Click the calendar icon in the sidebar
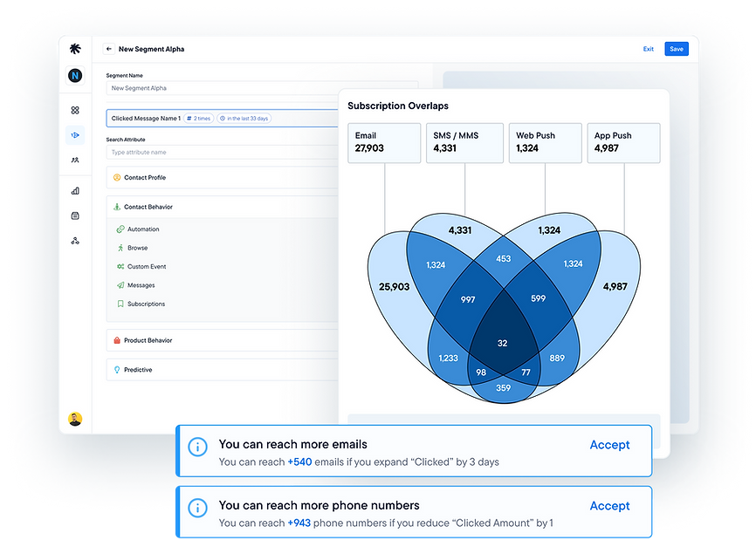Viewport: 756px width, 540px height. 76,215
